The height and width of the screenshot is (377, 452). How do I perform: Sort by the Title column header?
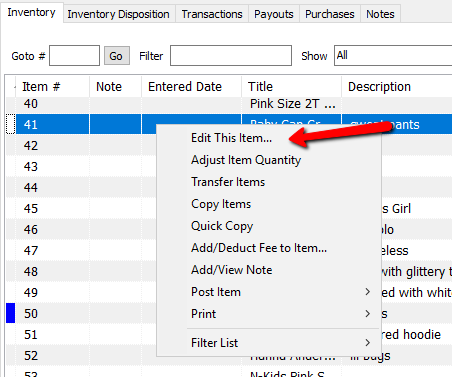point(291,87)
